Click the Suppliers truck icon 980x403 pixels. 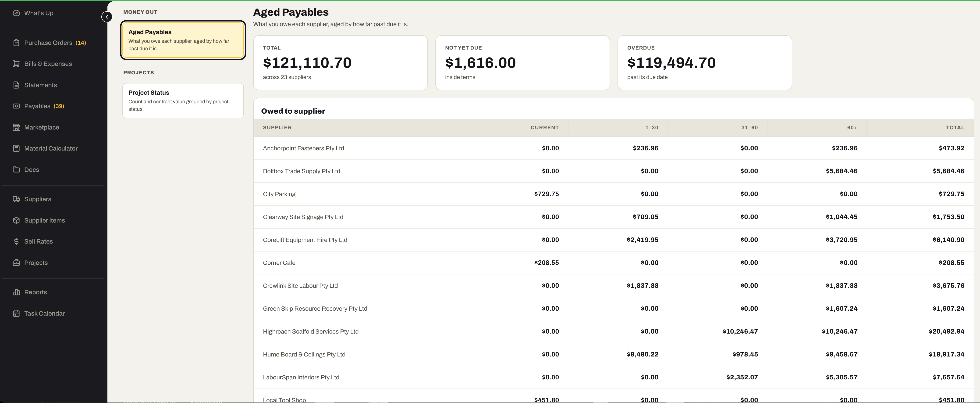tap(16, 199)
